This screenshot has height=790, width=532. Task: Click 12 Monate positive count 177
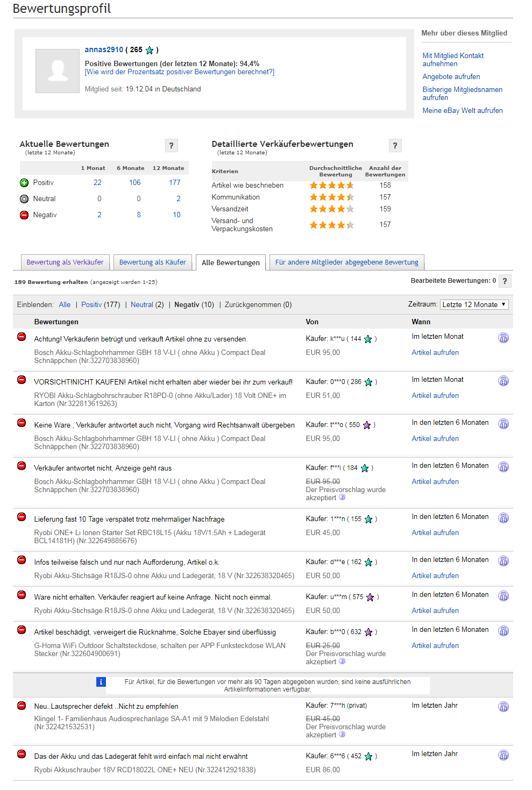coord(175,183)
